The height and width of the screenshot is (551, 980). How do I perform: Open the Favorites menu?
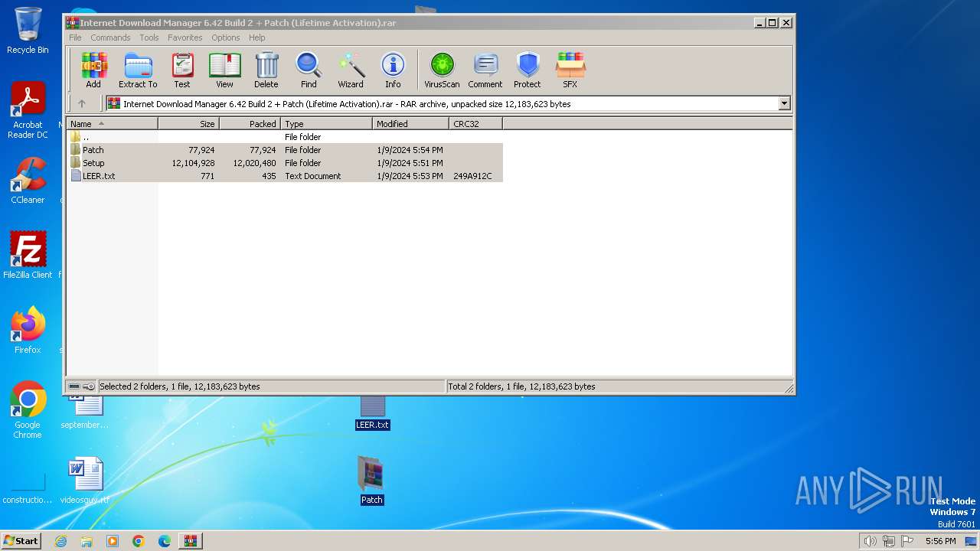point(185,37)
